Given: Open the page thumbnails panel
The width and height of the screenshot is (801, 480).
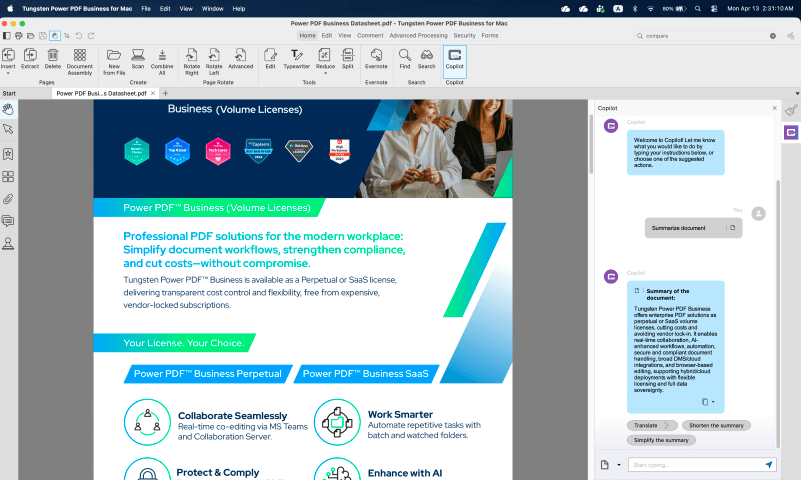Looking at the screenshot, I should [x=8, y=177].
